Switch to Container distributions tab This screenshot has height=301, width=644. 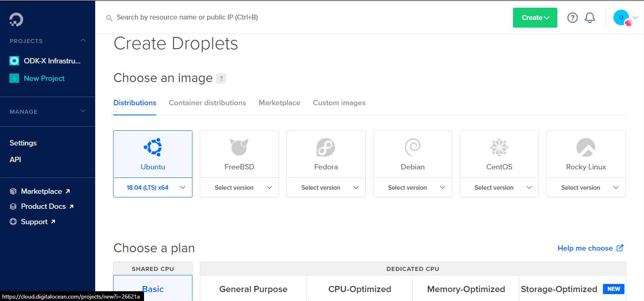207,103
